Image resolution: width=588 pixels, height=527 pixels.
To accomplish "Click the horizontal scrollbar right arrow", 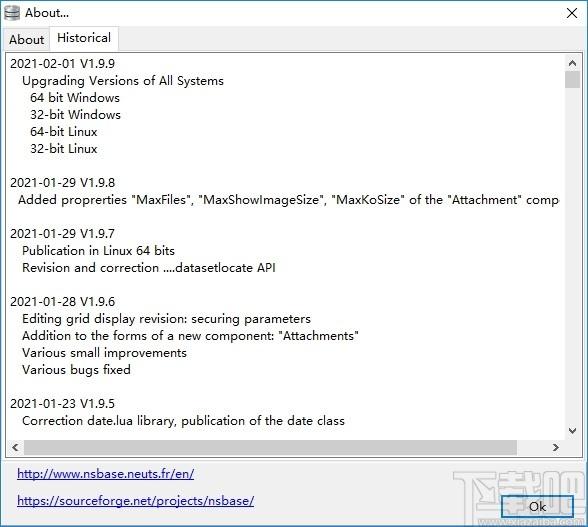I will click(x=556, y=447).
